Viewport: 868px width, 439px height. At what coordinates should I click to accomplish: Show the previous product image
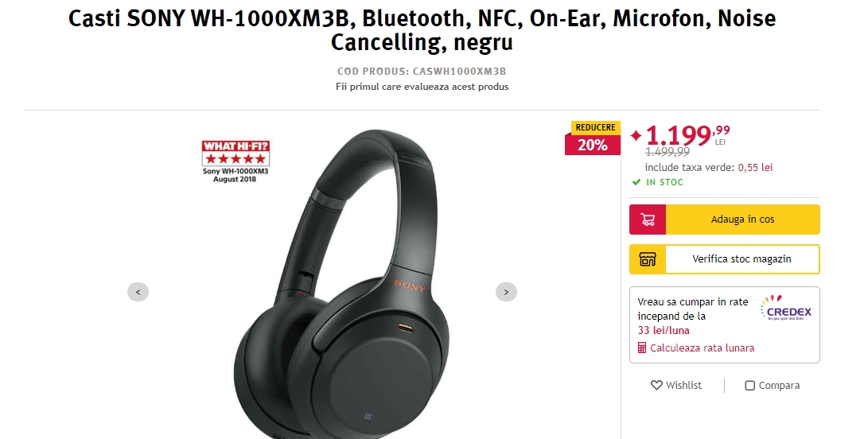pyautogui.click(x=138, y=292)
